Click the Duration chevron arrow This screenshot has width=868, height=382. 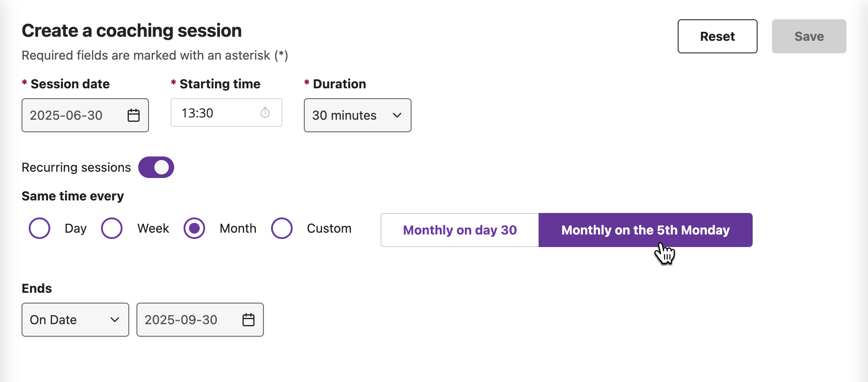[x=397, y=115]
